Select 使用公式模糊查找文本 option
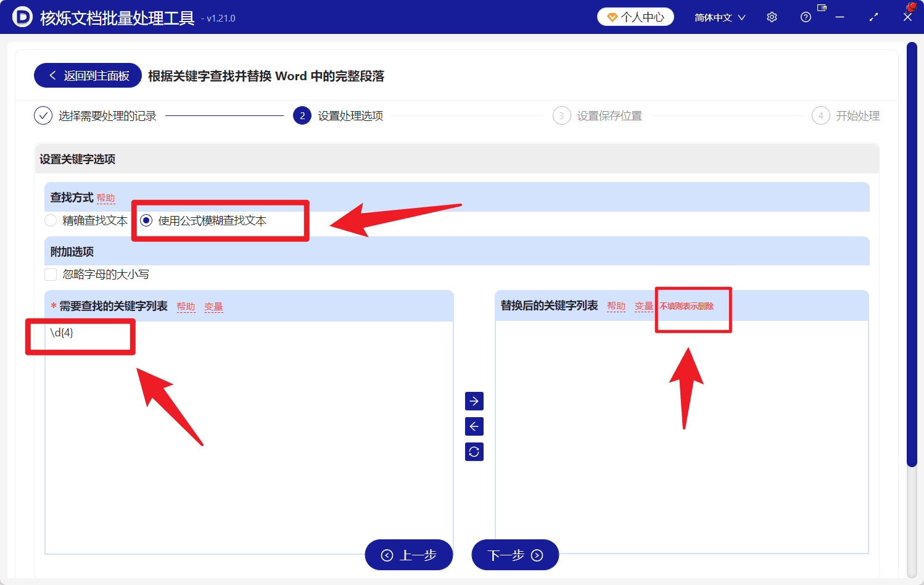This screenshot has width=924, height=585. point(146,220)
